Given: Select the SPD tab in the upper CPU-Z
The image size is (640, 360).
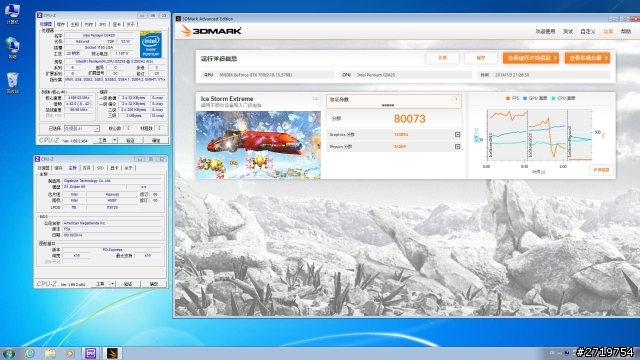Looking at the screenshot, I should pyautogui.click(x=102, y=24).
